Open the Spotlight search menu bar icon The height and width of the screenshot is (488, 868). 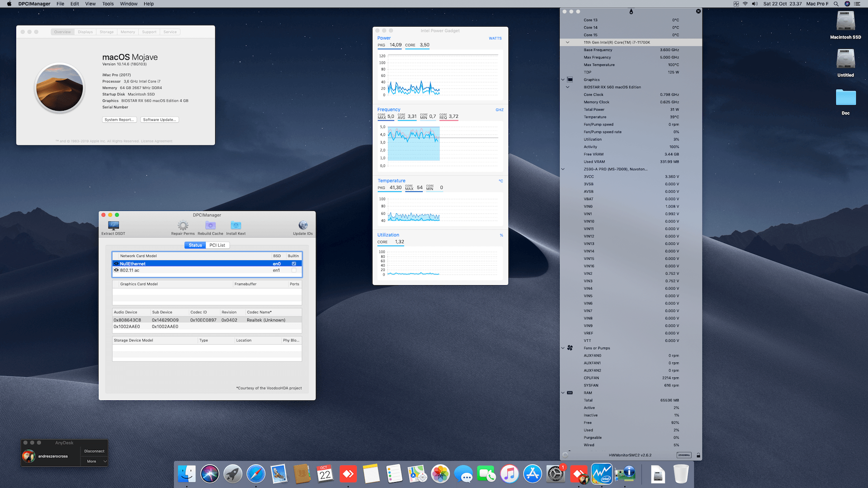836,4
